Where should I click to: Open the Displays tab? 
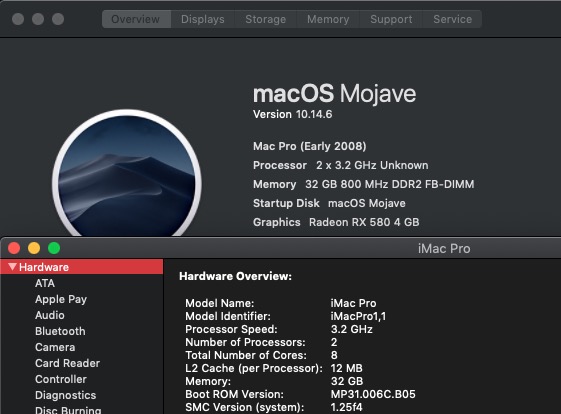(x=203, y=19)
